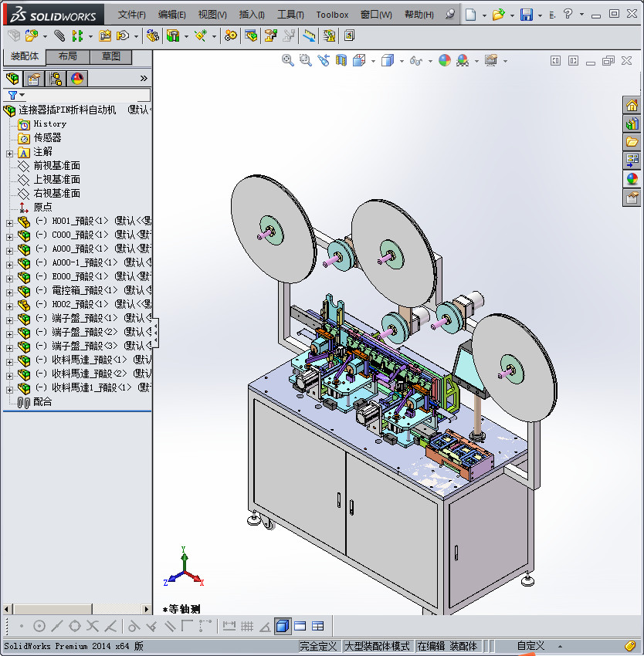Open the 编辑(E) menu

171,15
